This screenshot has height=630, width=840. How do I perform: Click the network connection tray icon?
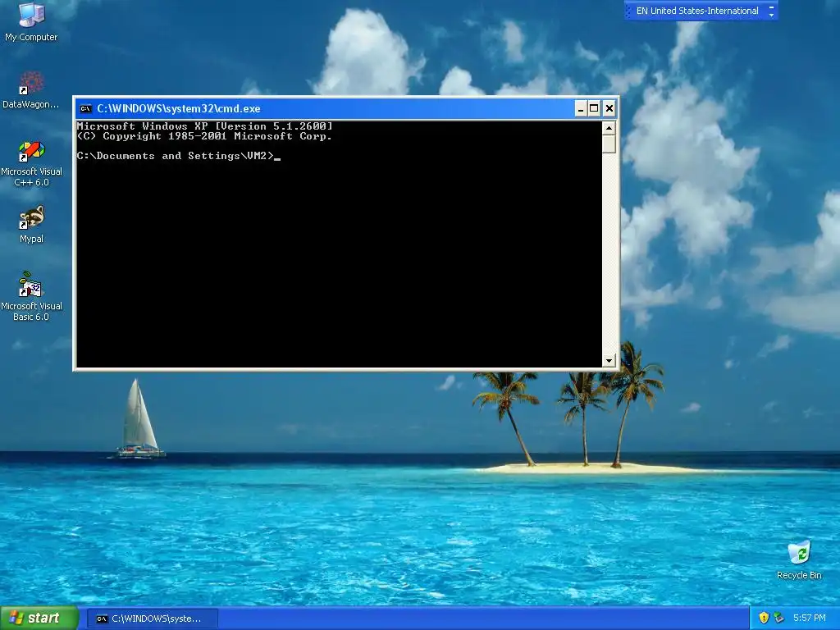(779, 619)
